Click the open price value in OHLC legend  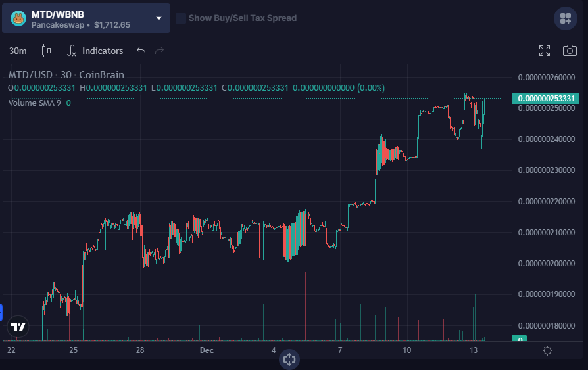tap(45, 87)
